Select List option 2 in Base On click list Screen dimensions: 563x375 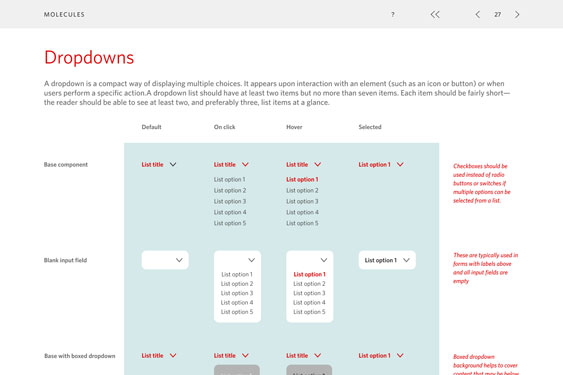(x=230, y=190)
